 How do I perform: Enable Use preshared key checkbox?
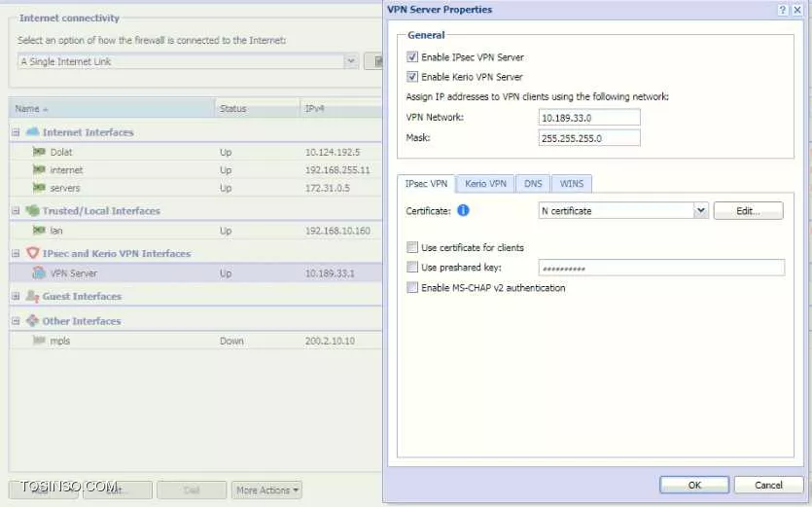412,267
